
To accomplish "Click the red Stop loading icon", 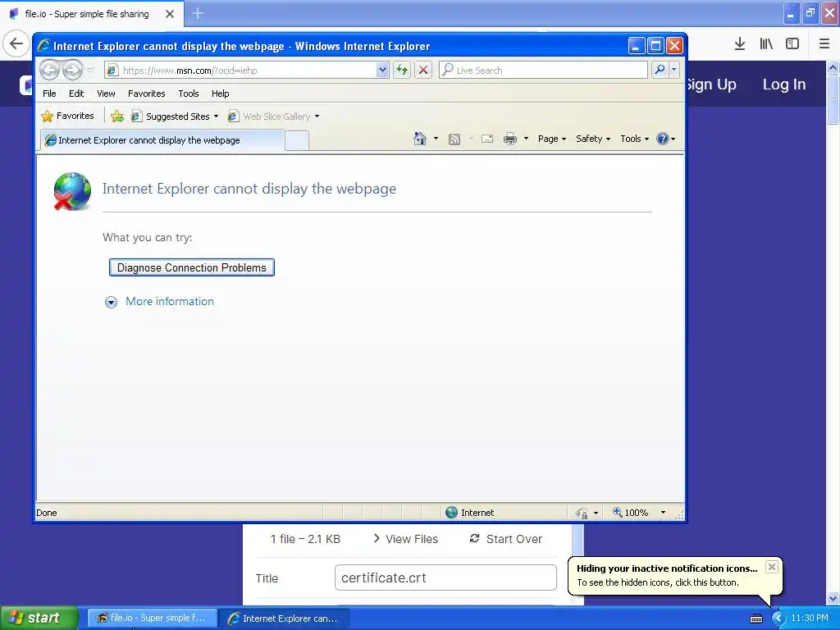I will click(x=423, y=71).
